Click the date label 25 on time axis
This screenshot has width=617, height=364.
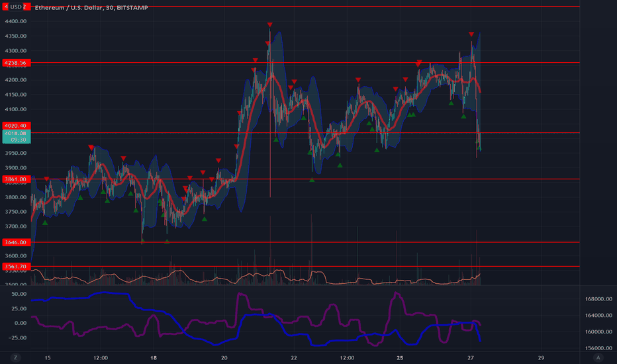pos(400,357)
